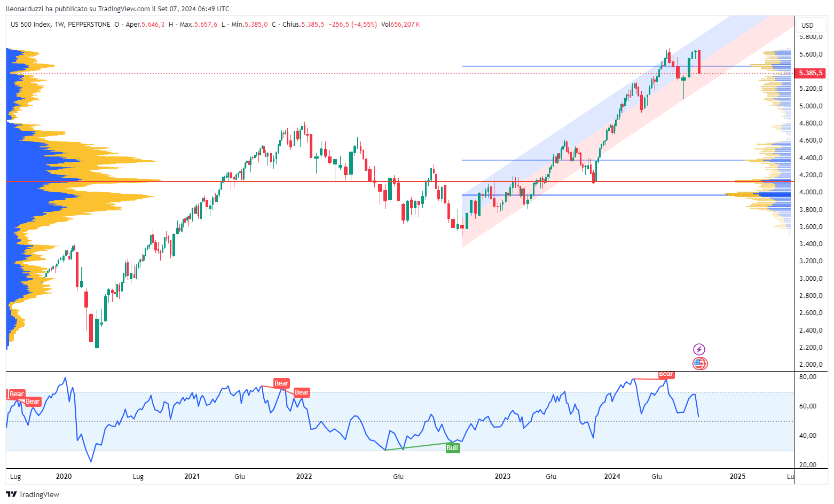The height and width of the screenshot is (504, 834).
Task: Click the purple lightning bolt event icon
Action: pyautogui.click(x=699, y=349)
